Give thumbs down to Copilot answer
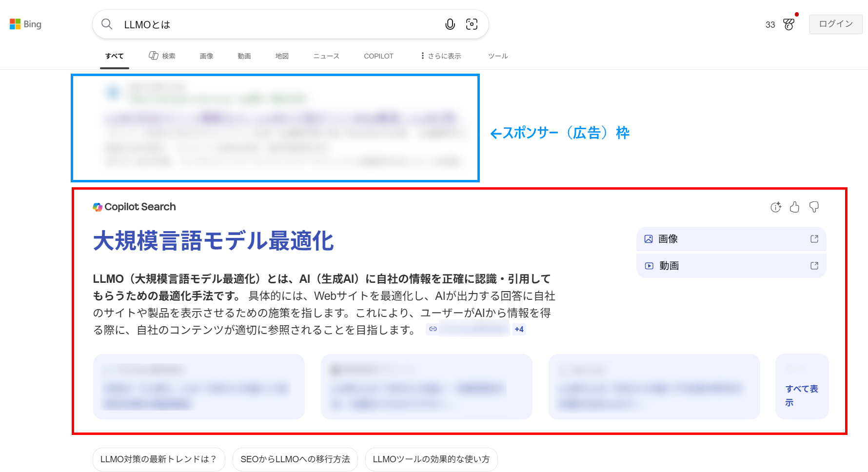 [x=814, y=207]
